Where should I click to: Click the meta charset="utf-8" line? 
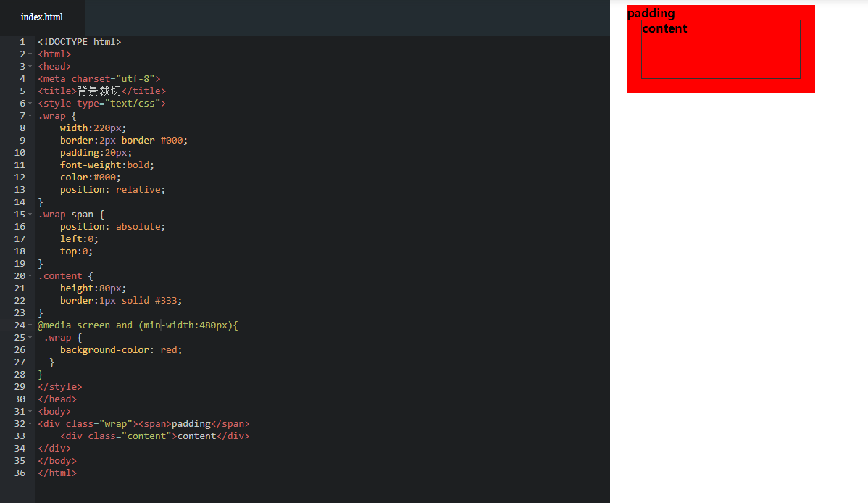99,79
